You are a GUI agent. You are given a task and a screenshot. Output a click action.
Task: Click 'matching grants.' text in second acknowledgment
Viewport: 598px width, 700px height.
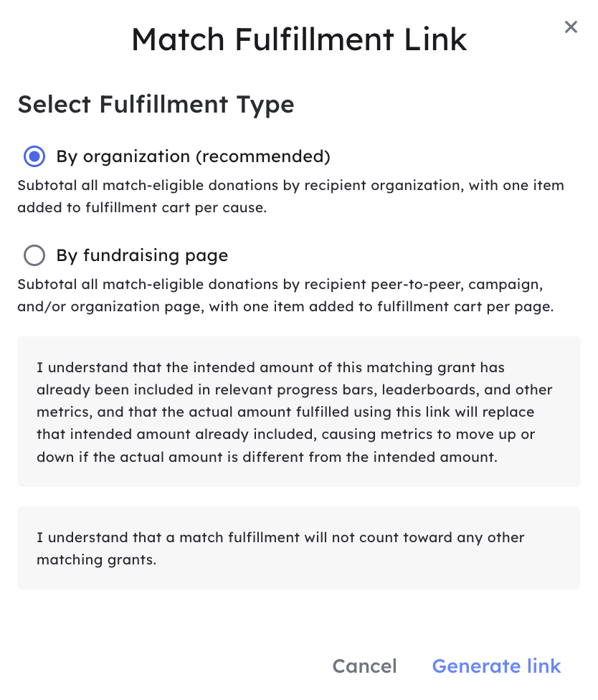pyautogui.click(x=96, y=560)
